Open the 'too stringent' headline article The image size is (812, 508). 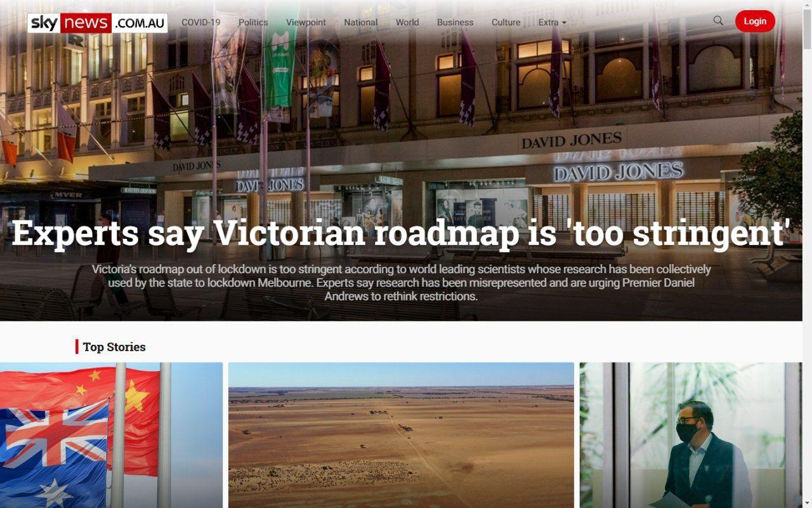pyautogui.click(x=401, y=232)
